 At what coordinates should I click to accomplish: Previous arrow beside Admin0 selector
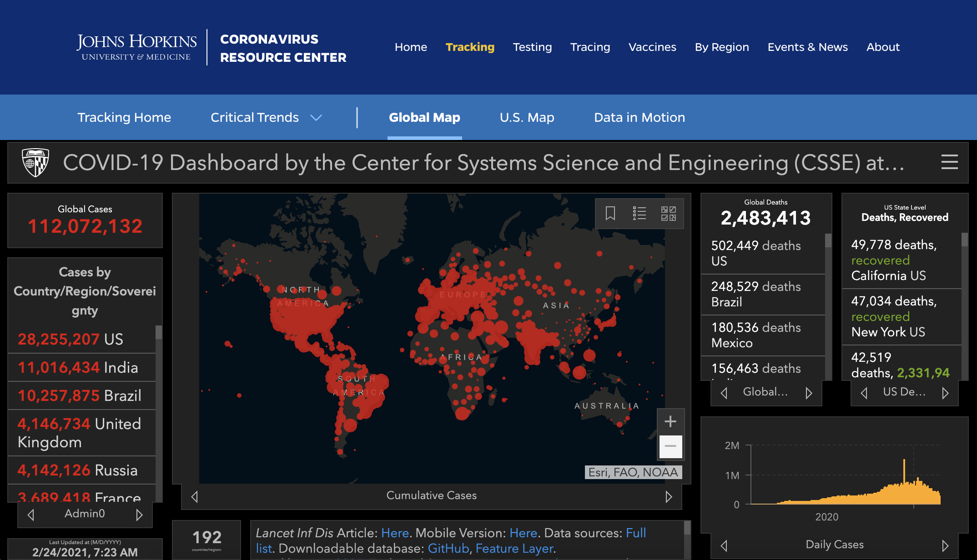click(31, 515)
